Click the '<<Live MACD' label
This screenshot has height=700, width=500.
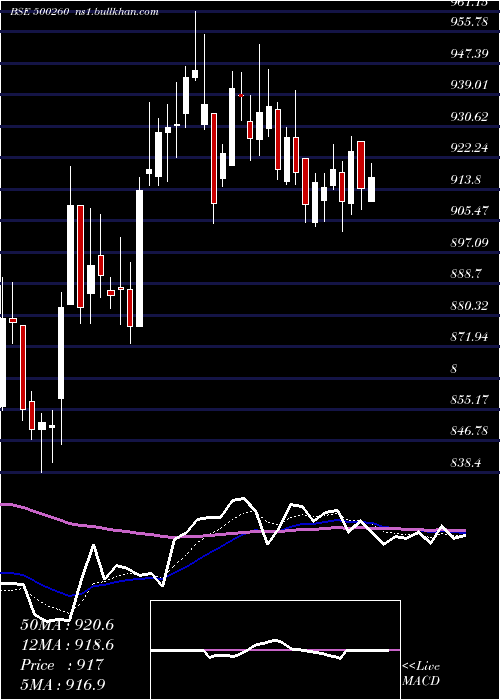click(421, 673)
